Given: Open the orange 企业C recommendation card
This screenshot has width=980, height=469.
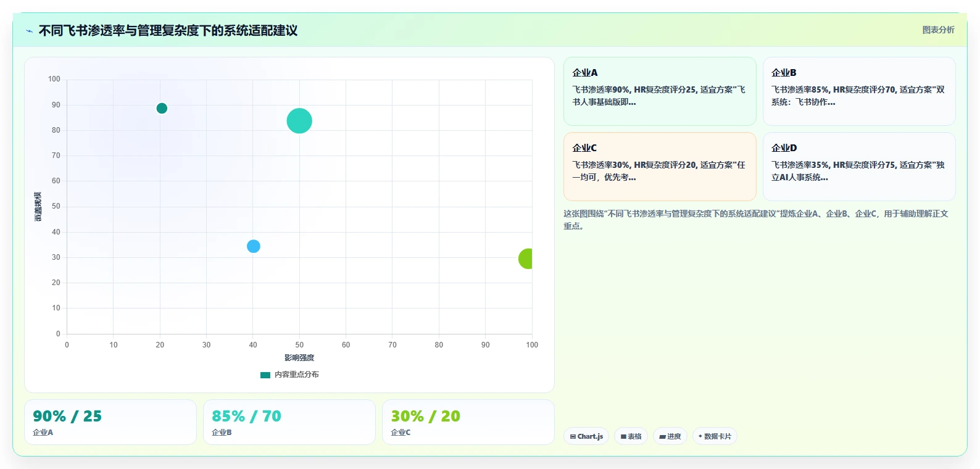Looking at the screenshot, I should pyautogui.click(x=660, y=167).
